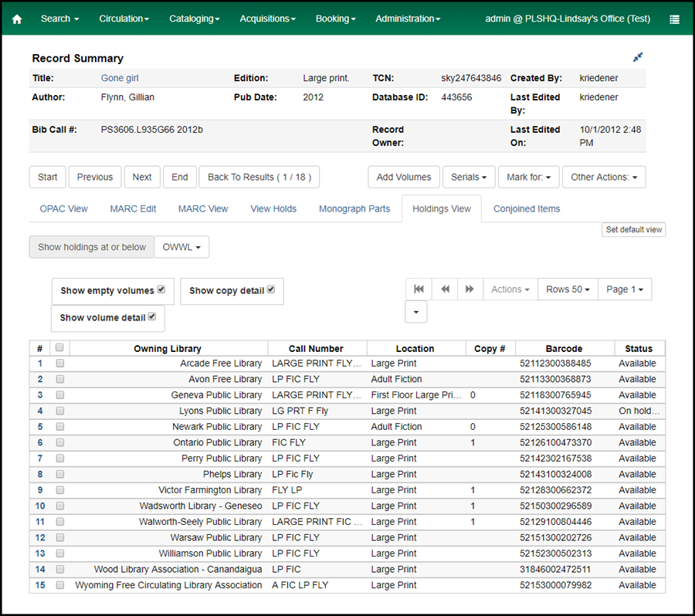695x616 pixels.
Task: Open the Cataloging menu
Action: 194,19
